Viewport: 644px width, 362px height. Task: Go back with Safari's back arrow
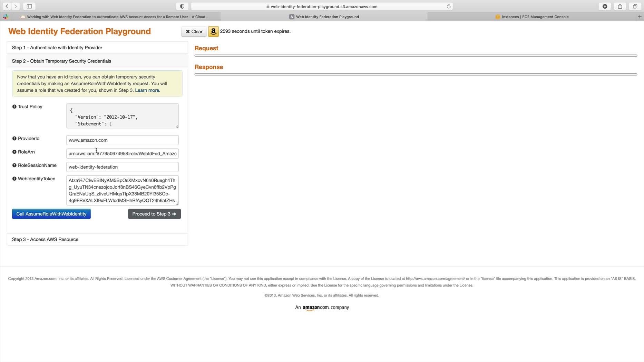pyautogui.click(x=7, y=6)
